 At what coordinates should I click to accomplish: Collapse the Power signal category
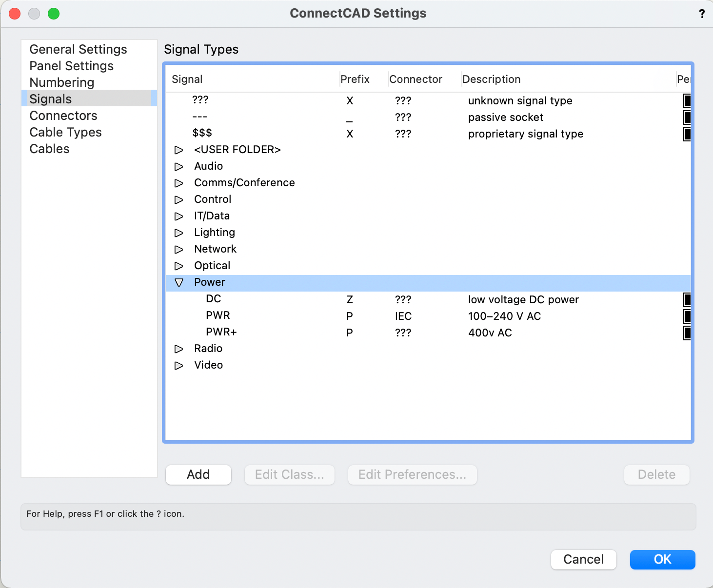click(179, 282)
